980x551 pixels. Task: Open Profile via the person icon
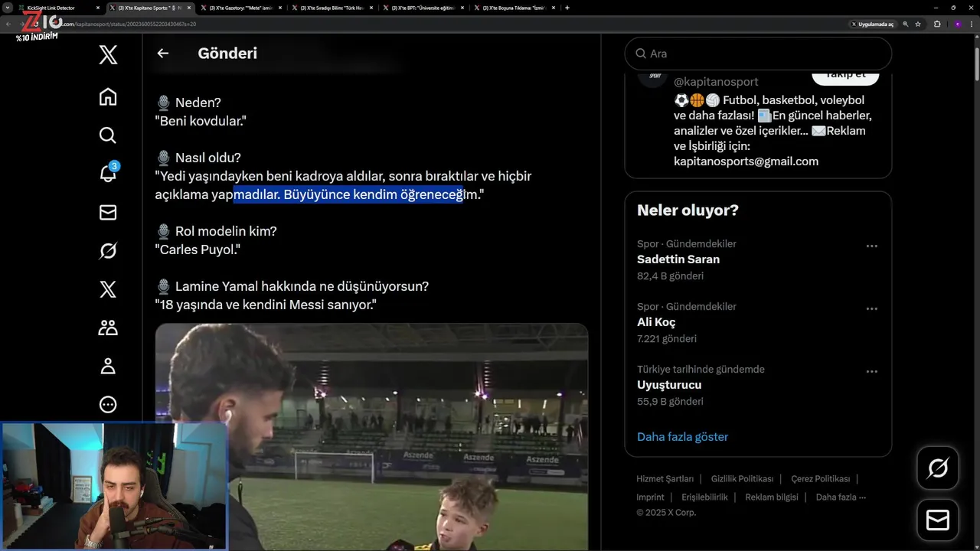[108, 366]
